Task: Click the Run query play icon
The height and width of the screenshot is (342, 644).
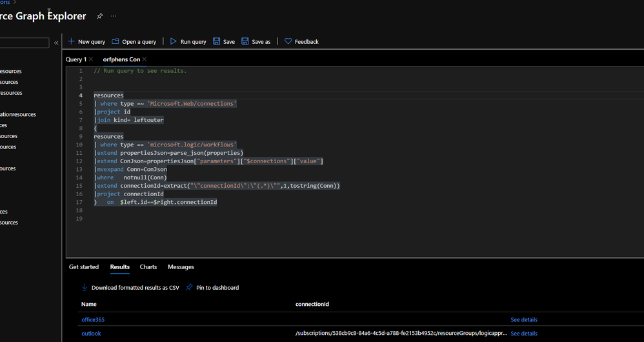Action: point(174,41)
